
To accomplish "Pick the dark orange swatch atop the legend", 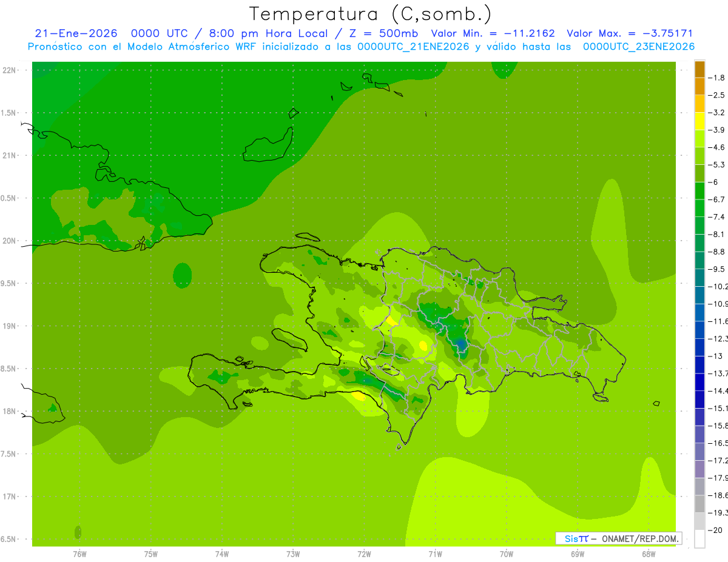I will pos(699,69).
